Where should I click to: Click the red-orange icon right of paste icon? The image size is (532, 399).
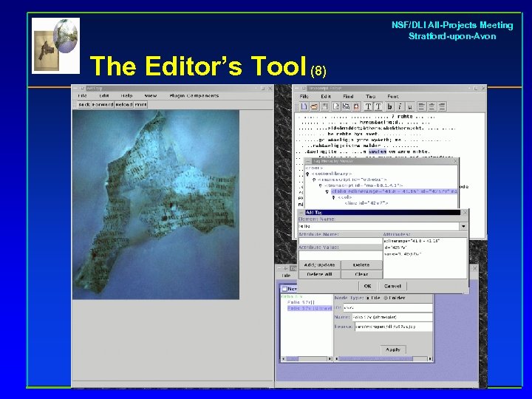click(356, 107)
